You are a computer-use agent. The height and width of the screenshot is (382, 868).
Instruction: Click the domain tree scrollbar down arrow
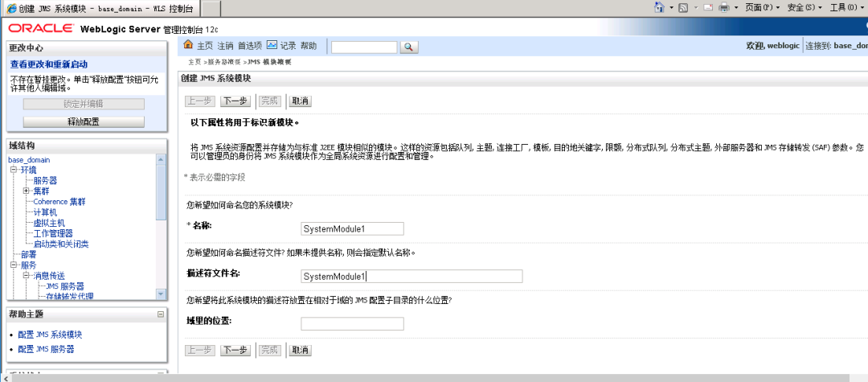pyautogui.click(x=161, y=294)
